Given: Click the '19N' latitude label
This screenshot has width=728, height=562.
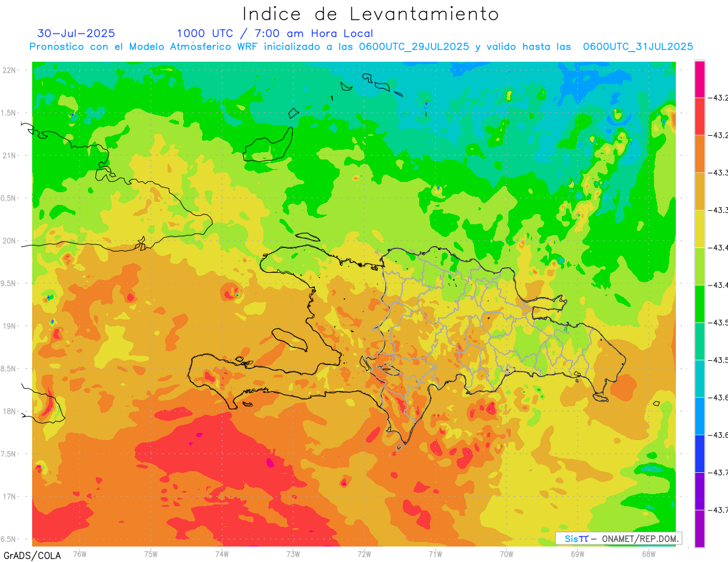Looking at the screenshot, I should click(x=9, y=326).
